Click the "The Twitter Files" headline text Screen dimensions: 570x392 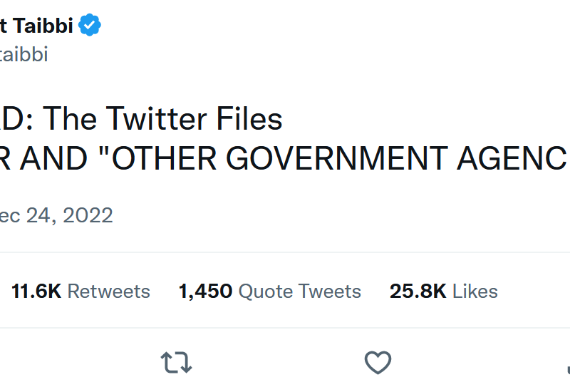click(162, 119)
